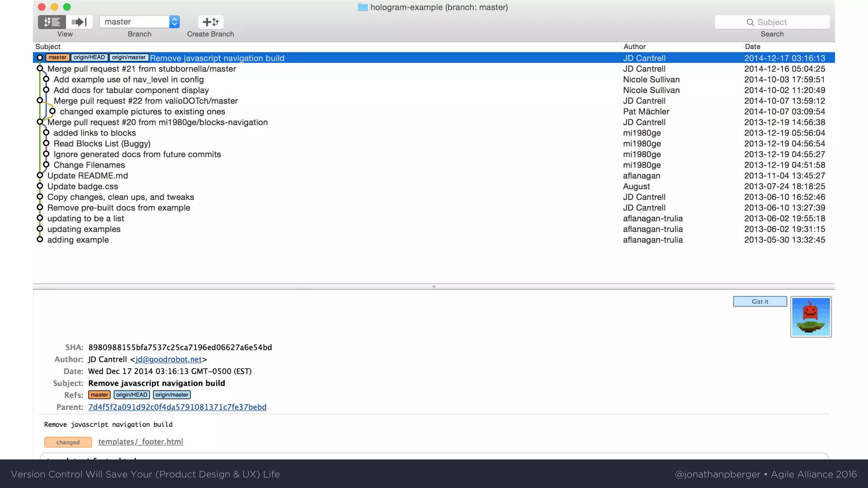Switch to the stage/commit view icon
Image resolution: width=868 pixels, height=488 pixels.
click(79, 22)
